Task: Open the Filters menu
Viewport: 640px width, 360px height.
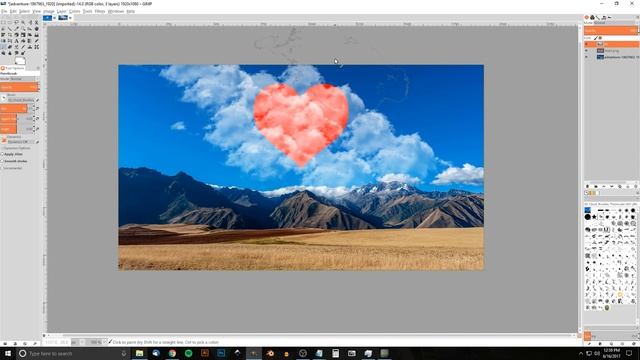Action: coord(100,11)
